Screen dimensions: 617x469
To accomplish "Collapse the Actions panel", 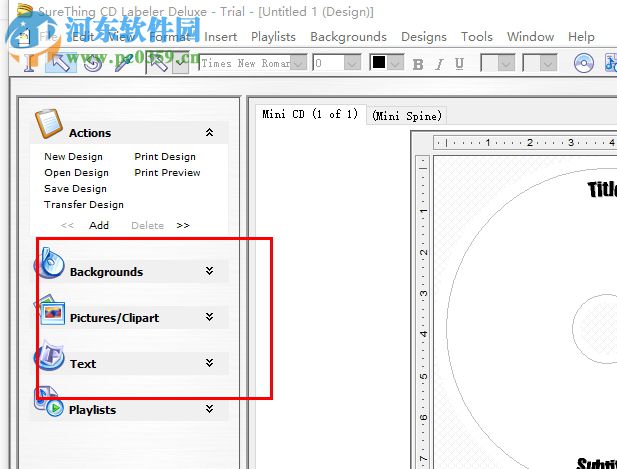I will (x=209, y=133).
